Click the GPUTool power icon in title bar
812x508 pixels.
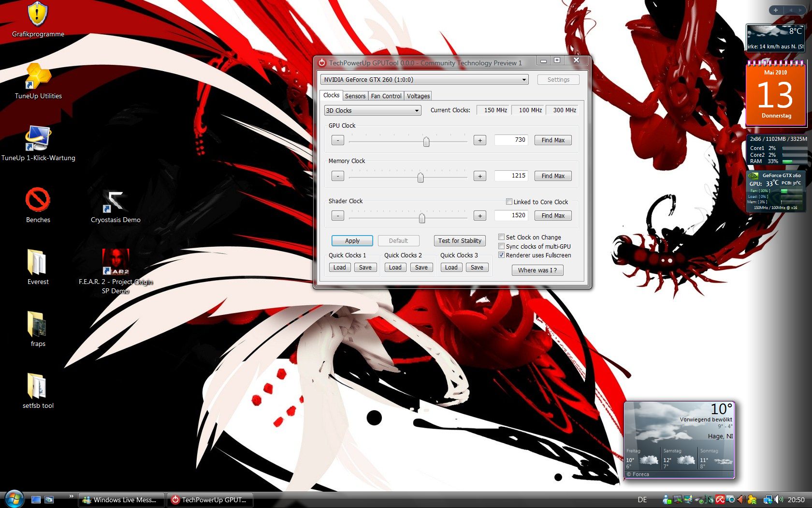[x=322, y=62]
